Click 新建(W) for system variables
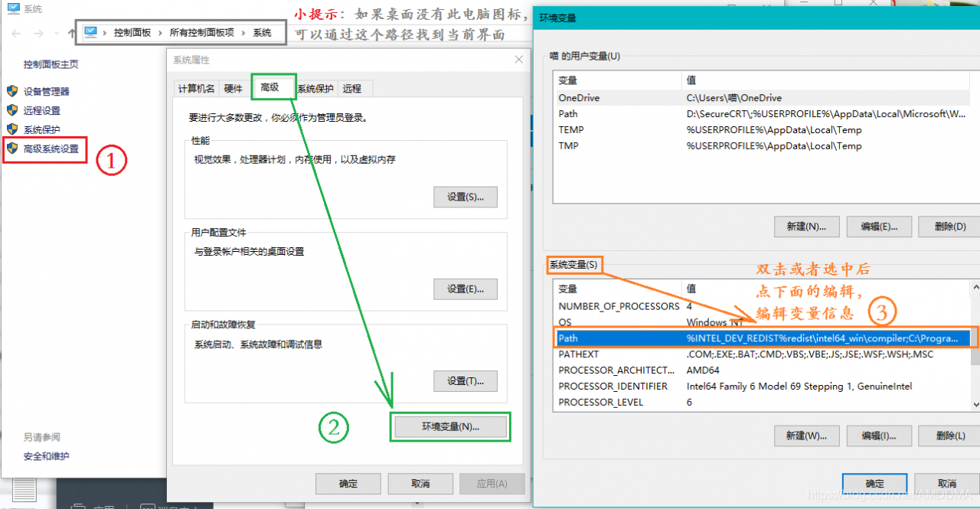This screenshot has width=980, height=509. (807, 436)
